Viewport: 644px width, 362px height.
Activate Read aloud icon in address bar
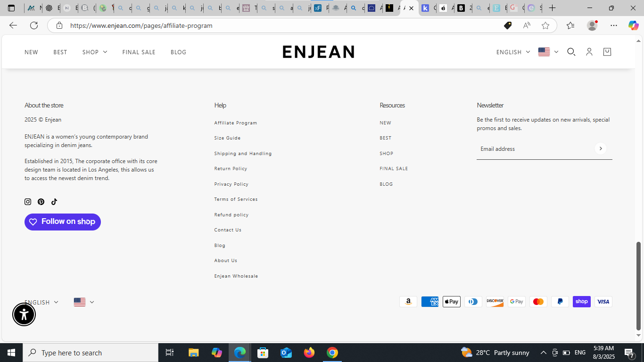527,25
